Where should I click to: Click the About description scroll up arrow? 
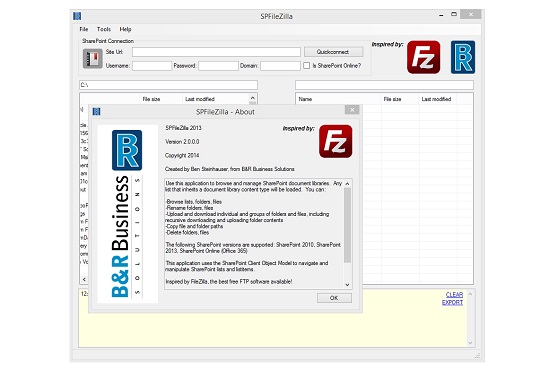tap(347, 184)
